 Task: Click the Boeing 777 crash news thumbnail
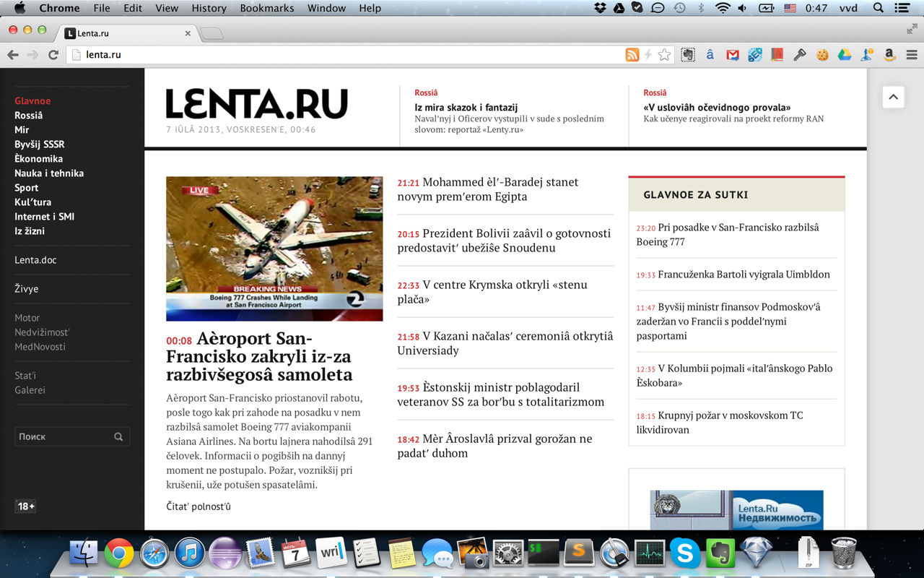(x=274, y=249)
